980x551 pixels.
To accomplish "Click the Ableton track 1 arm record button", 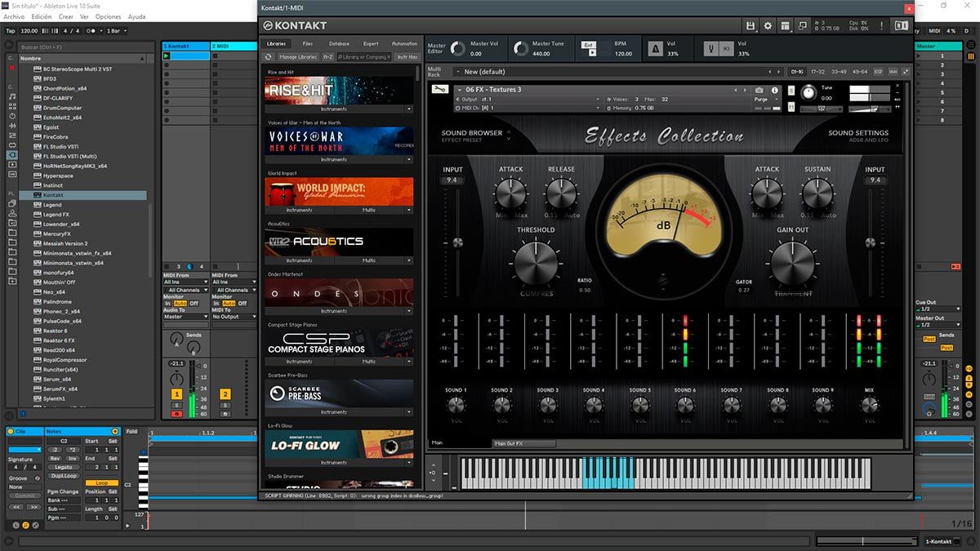I will (176, 414).
